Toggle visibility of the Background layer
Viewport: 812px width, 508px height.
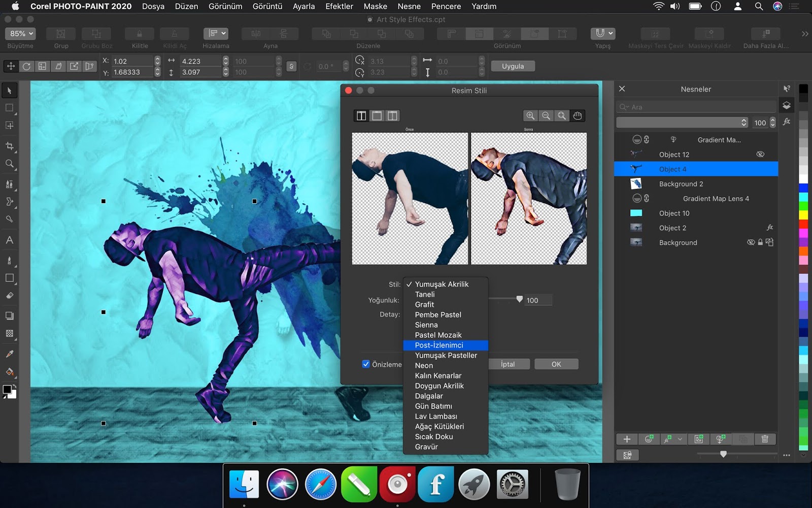[x=751, y=242]
